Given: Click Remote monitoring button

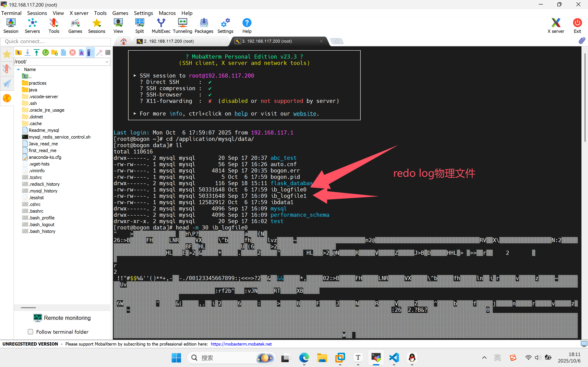Looking at the screenshot, I should pos(62,318).
